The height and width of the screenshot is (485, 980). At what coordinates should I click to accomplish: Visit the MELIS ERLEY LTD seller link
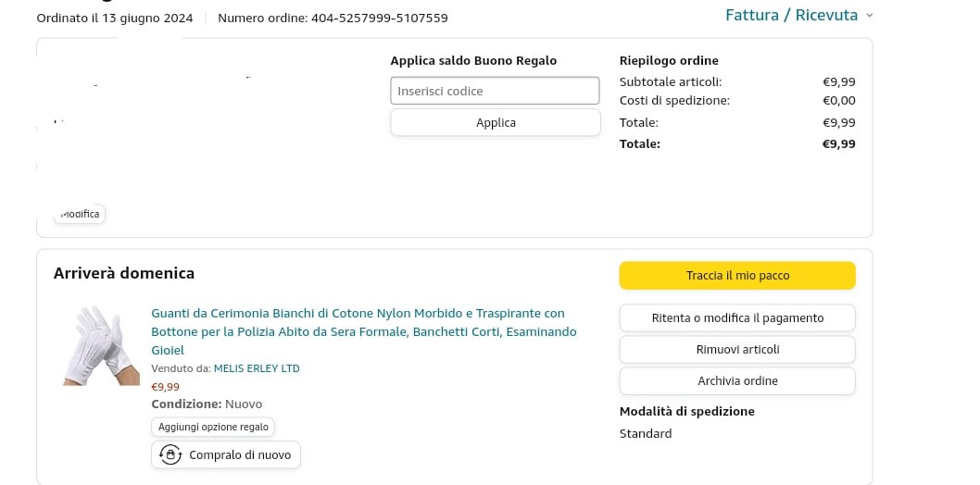pos(257,368)
